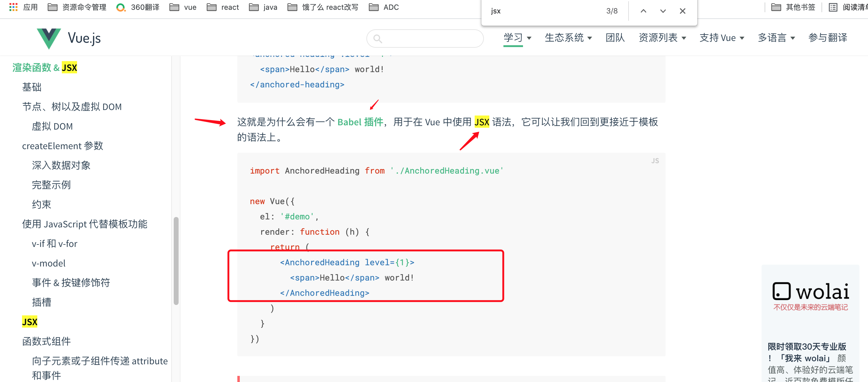The height and width of the screenshot is (382, 868).
Task: Open the ADC bookmark folder
Action: (x=384, y=7)
